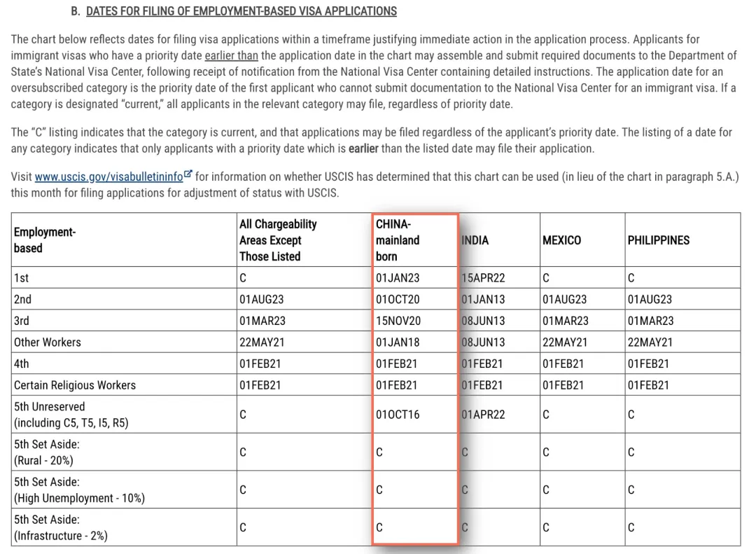Select Mexico's Other Workers date 22MAY21
Screen dimensions: 756x554
[565, 342]
